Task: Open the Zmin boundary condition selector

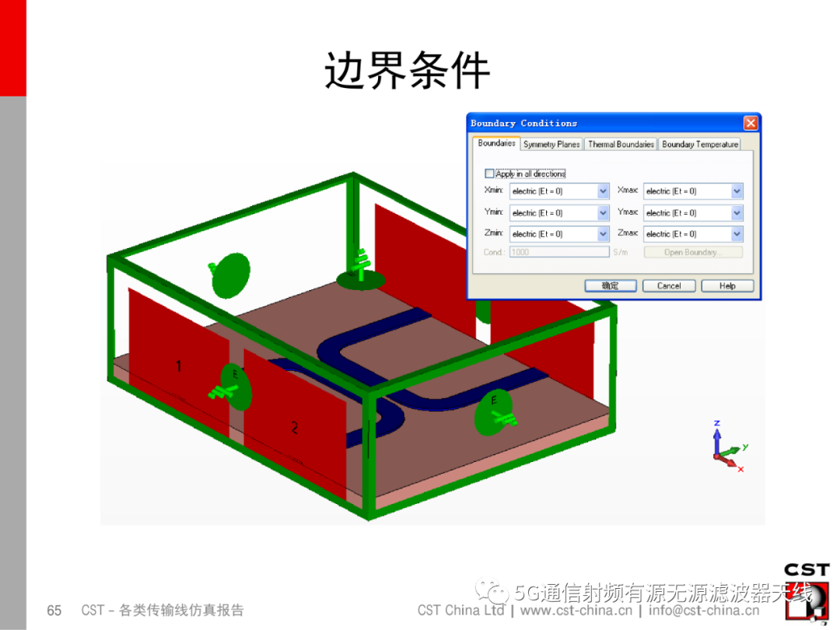Action: [x=603, y=233]
